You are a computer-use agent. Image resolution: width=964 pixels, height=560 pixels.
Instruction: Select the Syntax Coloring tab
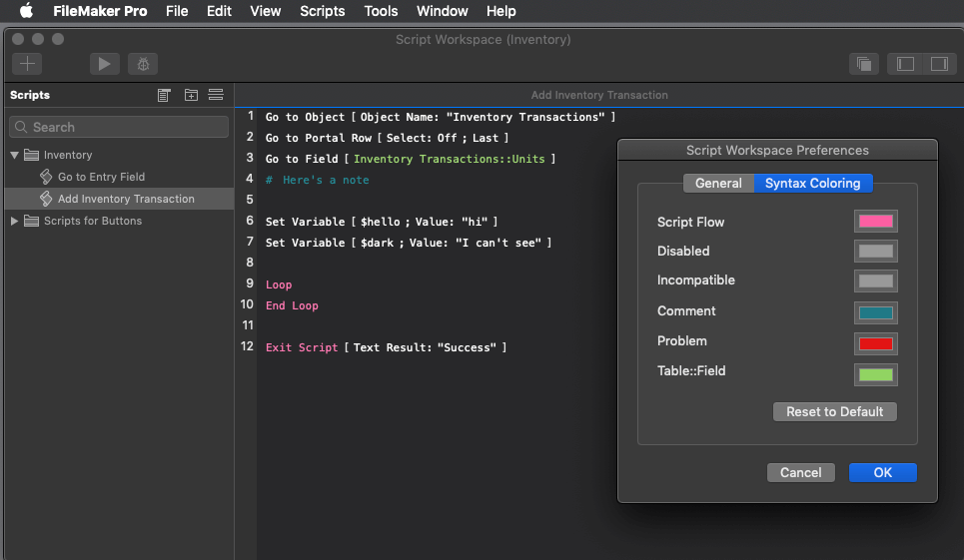[x=813, y=183]
